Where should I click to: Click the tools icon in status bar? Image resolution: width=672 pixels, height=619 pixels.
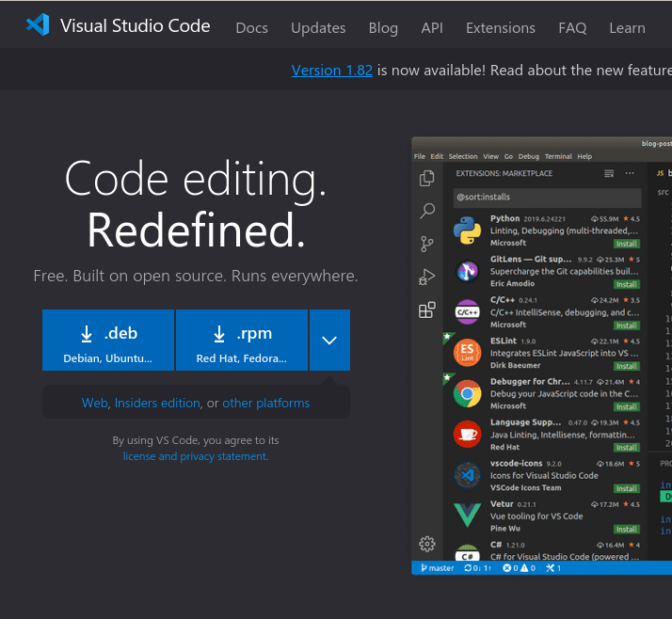[x=550, y=568]
